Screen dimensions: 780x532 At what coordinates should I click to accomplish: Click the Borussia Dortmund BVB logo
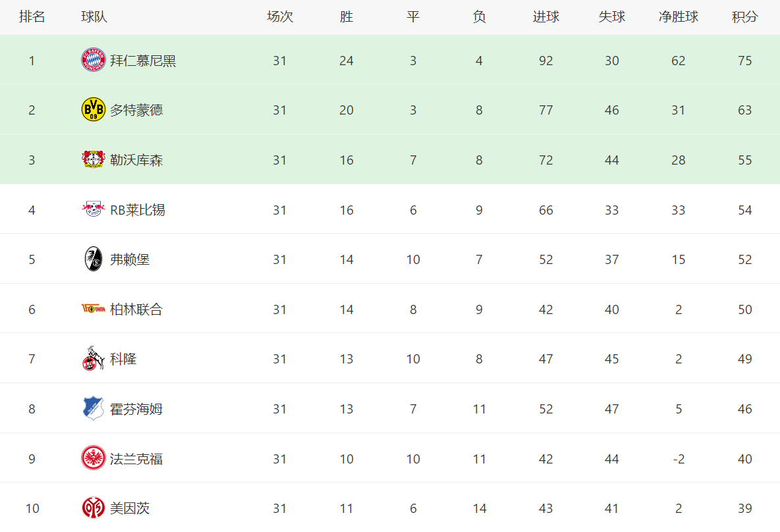(93, 110)
